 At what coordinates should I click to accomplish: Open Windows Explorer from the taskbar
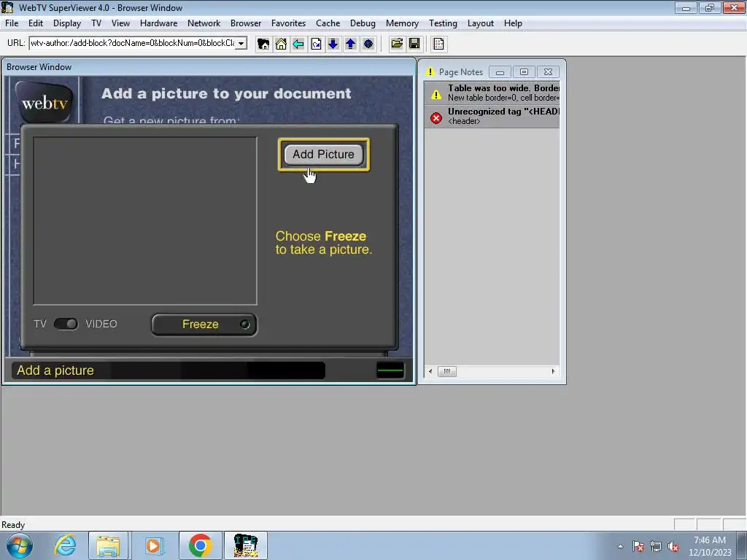pos(108,545)
